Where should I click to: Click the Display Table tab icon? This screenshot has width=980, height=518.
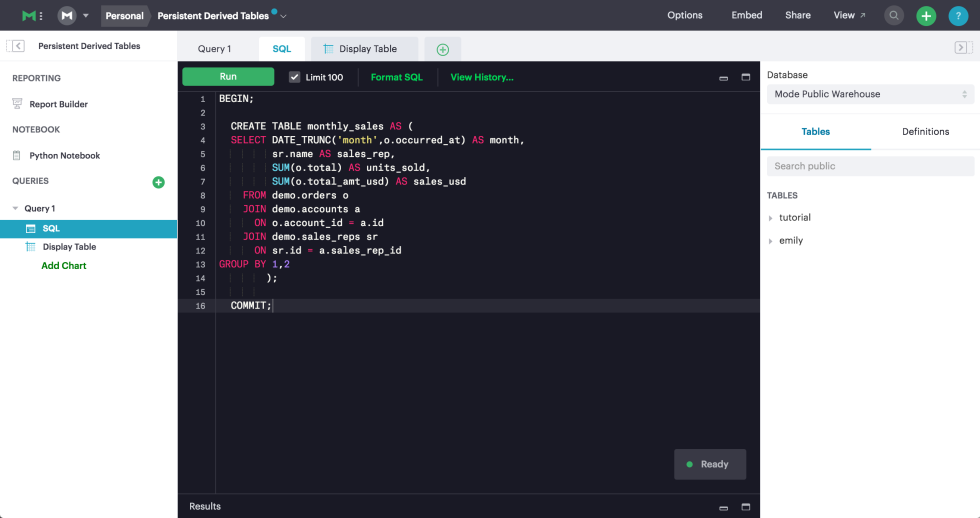pos(328,49)
